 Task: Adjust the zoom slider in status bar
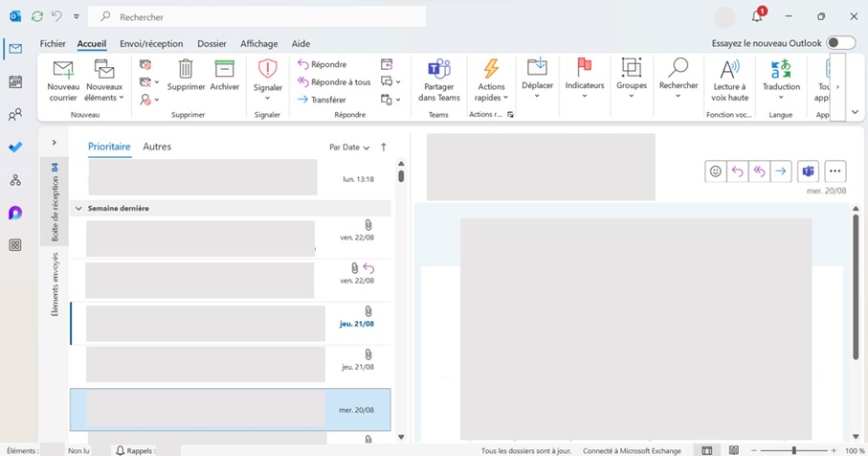[793, 450]
